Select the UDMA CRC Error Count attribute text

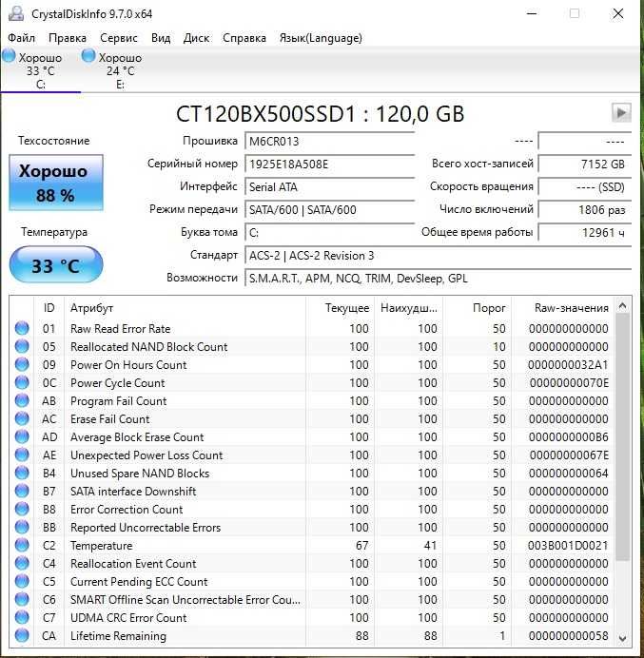pyautogui.click(x=128, y=618)
